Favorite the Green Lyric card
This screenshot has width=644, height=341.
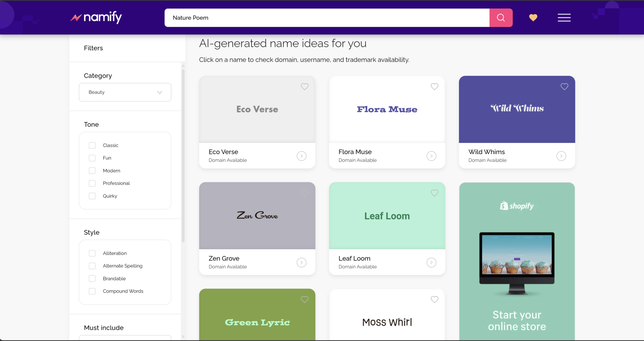[x=305, y=299]
